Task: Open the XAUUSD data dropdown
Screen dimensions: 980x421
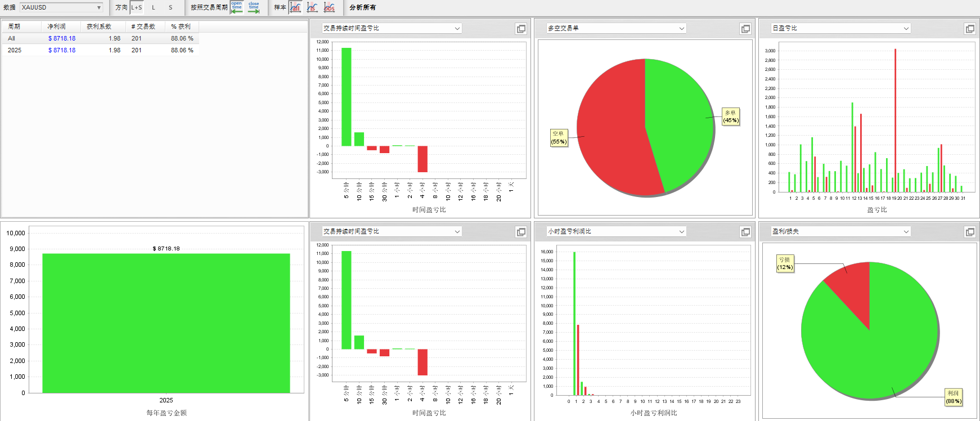Action: click(x=99, y=7)
